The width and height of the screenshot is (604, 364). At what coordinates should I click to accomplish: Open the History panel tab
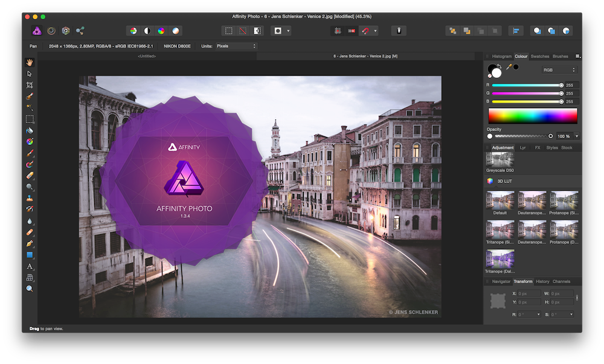point(542,281)
